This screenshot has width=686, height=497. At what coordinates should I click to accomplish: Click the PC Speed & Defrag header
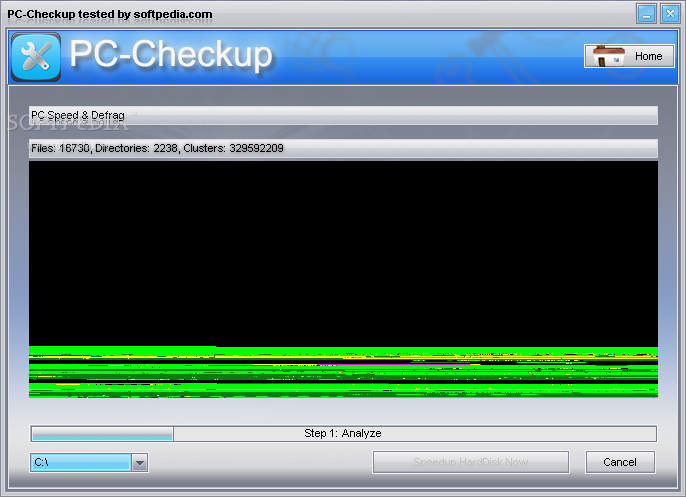343,116
